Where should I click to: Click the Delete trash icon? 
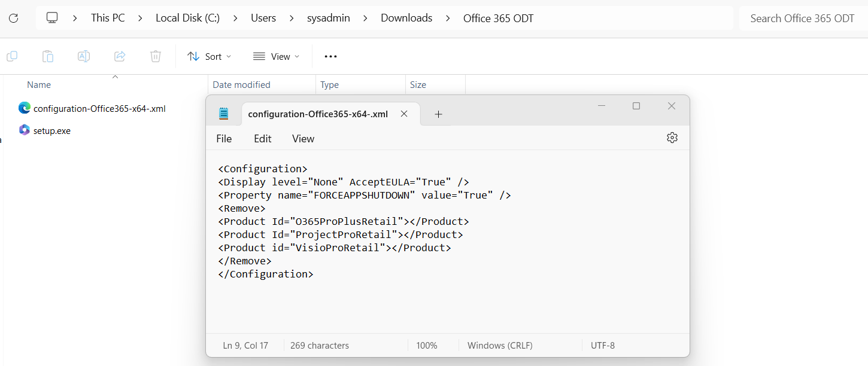pos(155,56)
